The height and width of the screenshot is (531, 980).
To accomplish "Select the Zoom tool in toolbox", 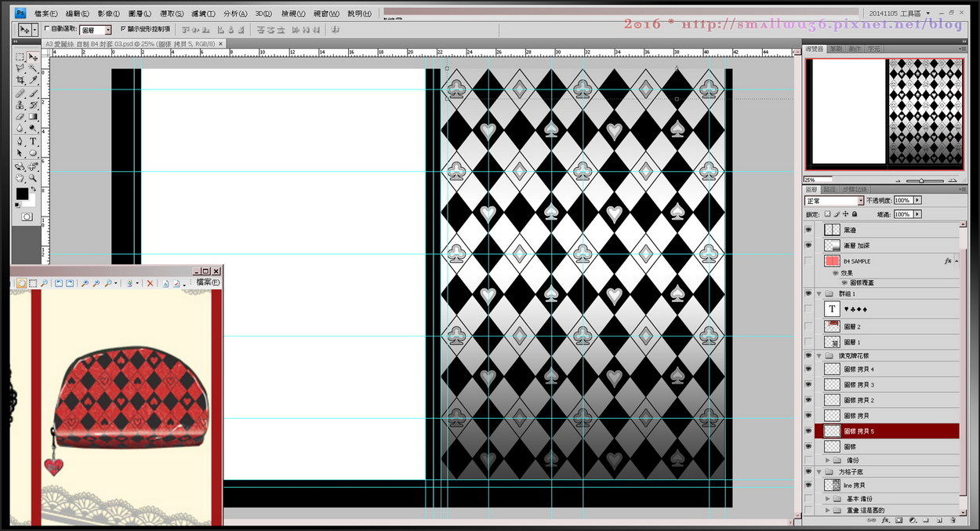I will [x=33, y=178].
